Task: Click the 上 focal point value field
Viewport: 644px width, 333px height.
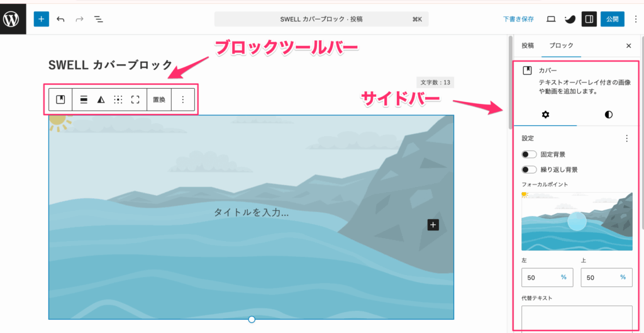Action: pyautogui.click(x=607, y=278)
